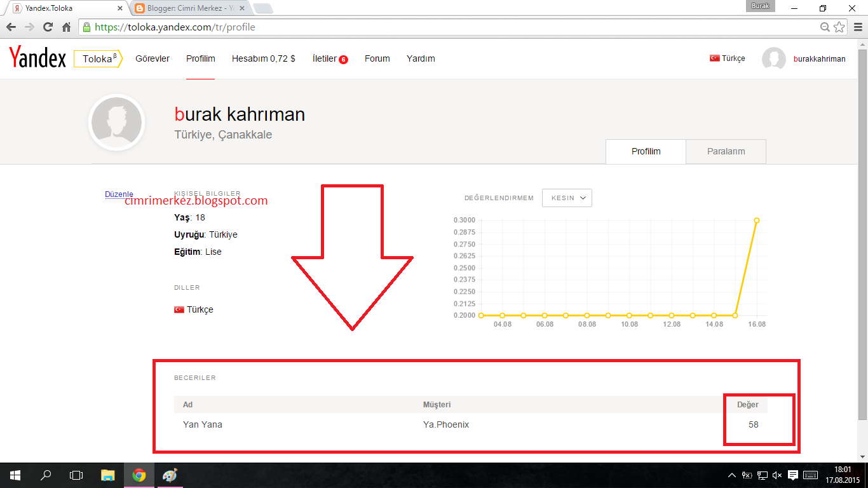Switch to the Profilim tab

pyautogui.click(x=646, y=152)
